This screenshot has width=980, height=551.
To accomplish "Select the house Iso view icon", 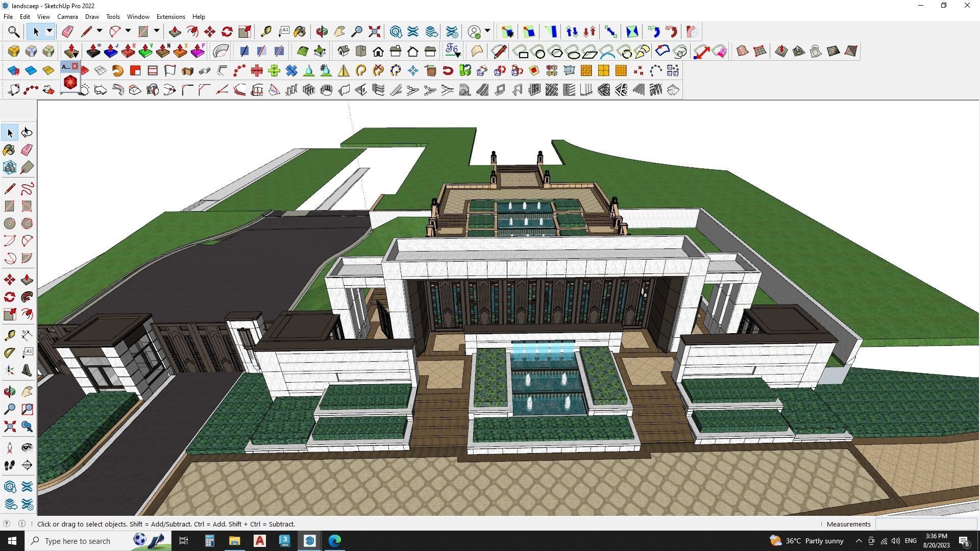I will [344, 51].
